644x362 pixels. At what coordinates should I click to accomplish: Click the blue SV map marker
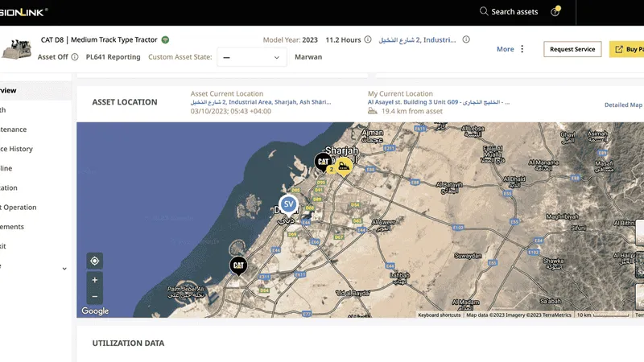[x=288, y=204]
